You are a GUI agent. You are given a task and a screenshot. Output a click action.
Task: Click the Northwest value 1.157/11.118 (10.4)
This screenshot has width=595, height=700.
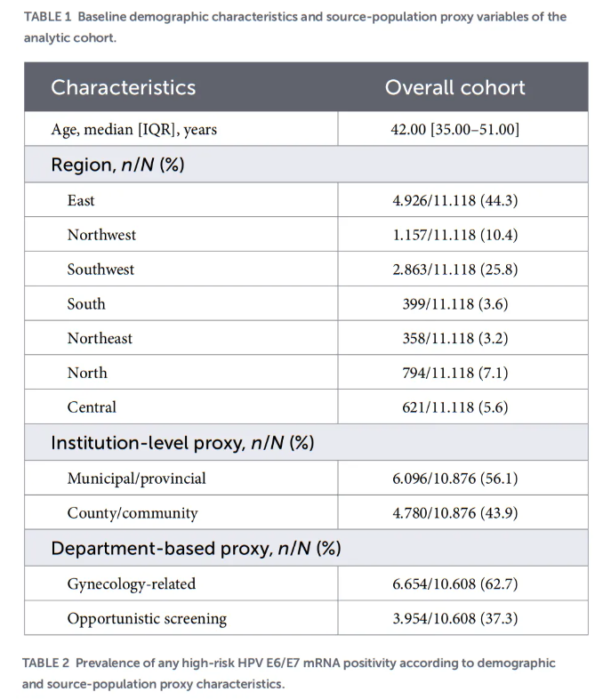click(454, 235)
